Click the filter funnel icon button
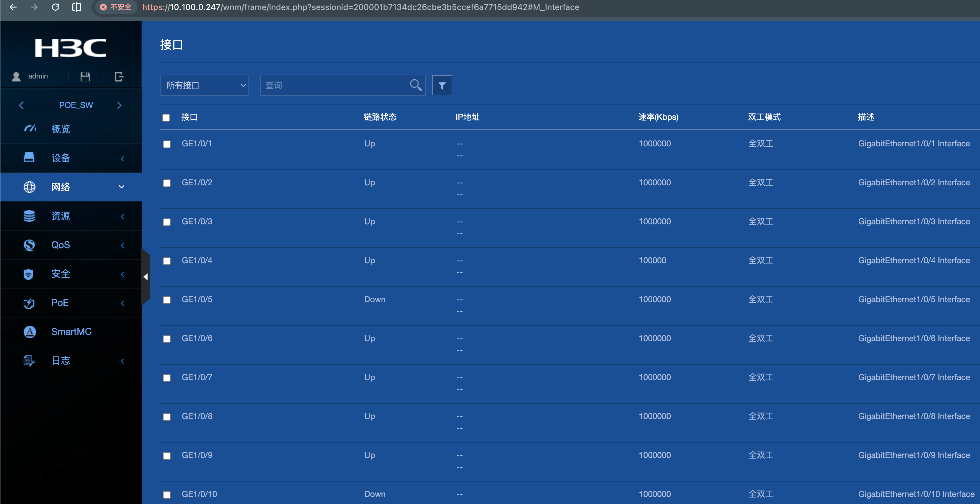Viewport: 980px width, 504px height. tap(442, 85)
